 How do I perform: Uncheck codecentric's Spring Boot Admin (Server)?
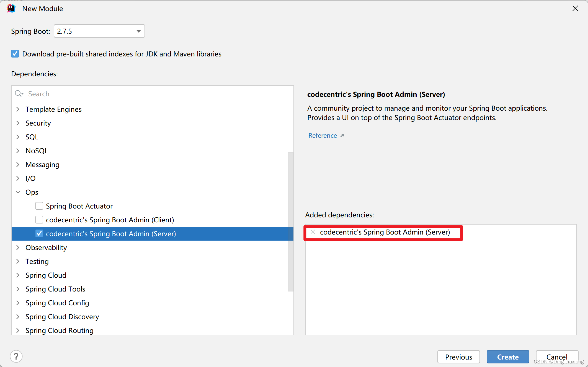[x=39, y=233]
